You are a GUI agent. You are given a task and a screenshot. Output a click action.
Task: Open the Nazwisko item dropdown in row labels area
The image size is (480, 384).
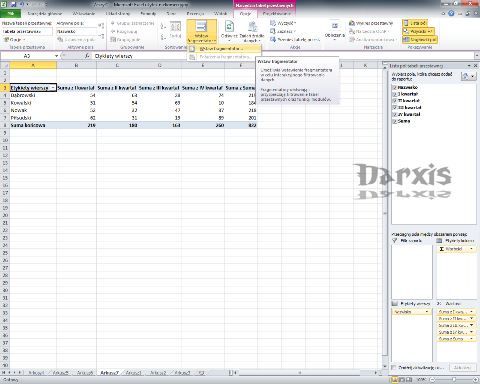(x=427, y=312)
